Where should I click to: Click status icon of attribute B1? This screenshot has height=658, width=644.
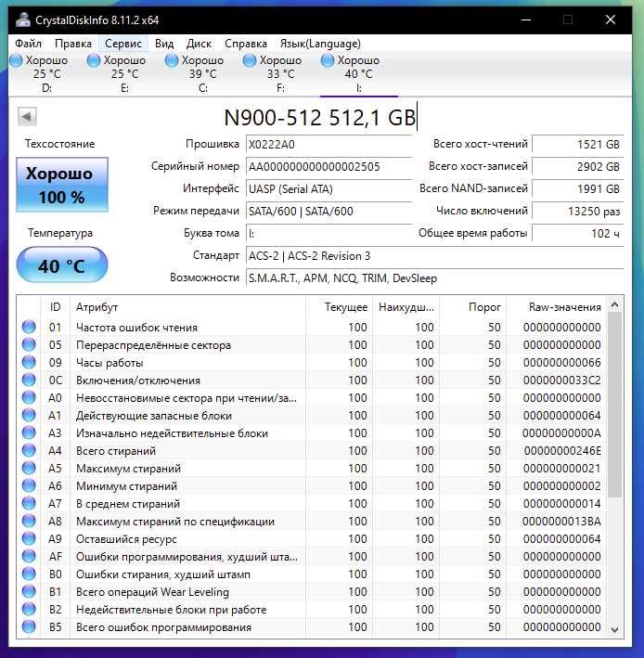click(29, 591)
